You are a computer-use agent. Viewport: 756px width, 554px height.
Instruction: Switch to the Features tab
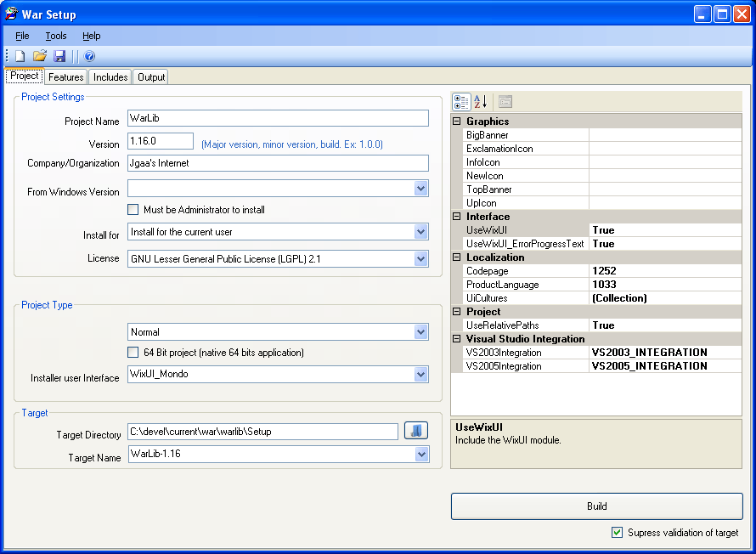(65, 77)
